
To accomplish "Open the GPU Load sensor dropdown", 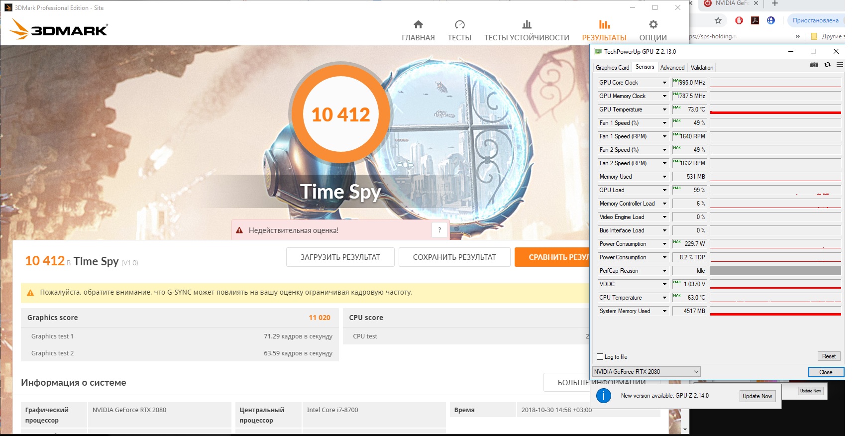I will pos(664,190).
